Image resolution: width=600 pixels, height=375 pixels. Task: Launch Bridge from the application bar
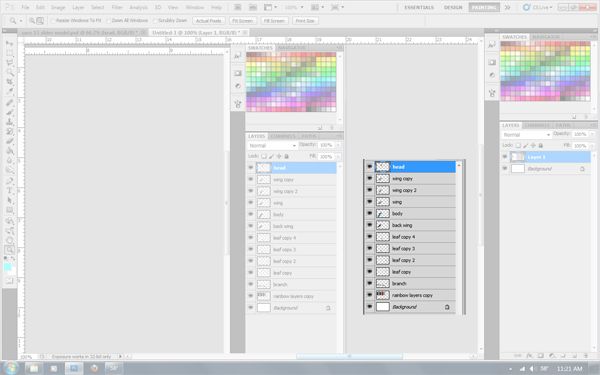pyautogui.click(x=238, y=7)
